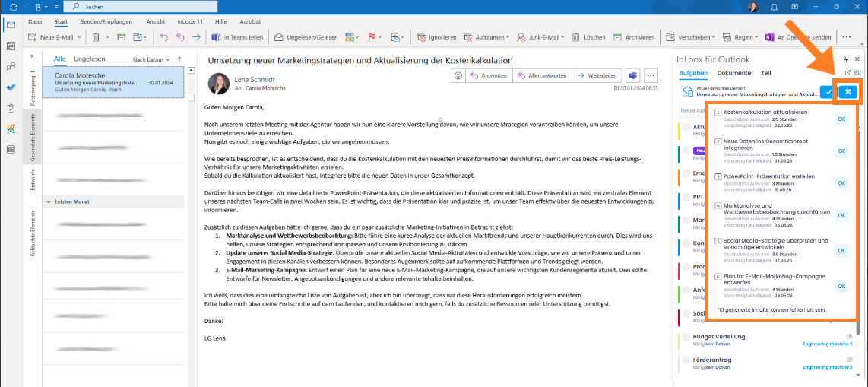868x387 pixels.
Task: Click the play icon on Förderantrag task
Action: [850, 360]
